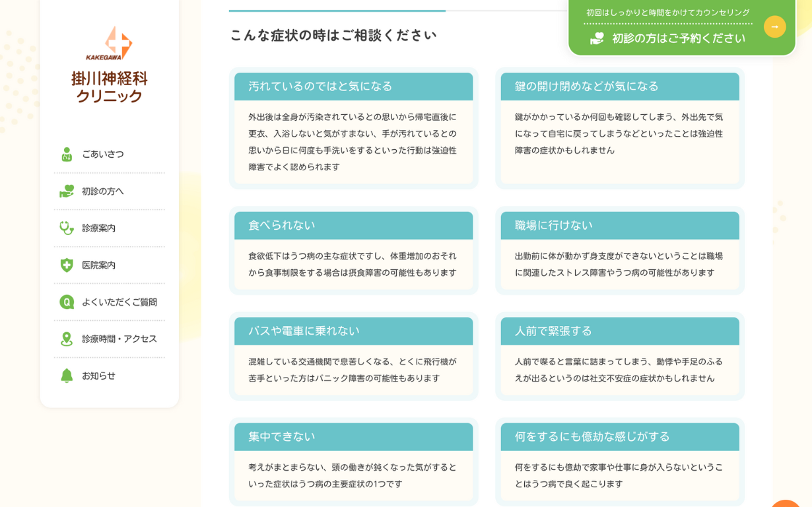Open the 診療案内 menu item
Image resolution: width=812 pixels, height=507 pixels.
[99, 228]
